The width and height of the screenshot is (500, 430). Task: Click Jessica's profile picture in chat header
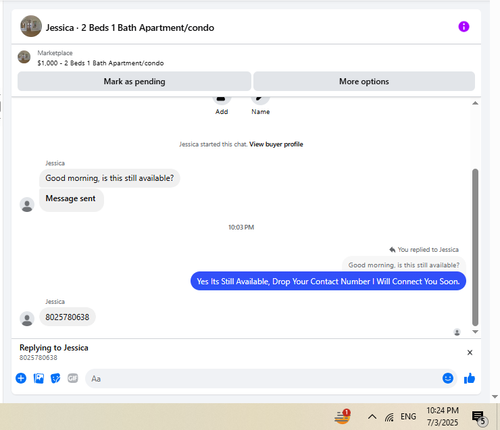(x=31, y=26)
